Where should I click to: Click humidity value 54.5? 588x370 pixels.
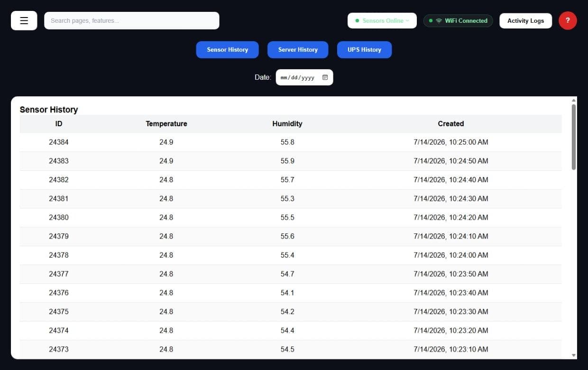pos(287,349)
